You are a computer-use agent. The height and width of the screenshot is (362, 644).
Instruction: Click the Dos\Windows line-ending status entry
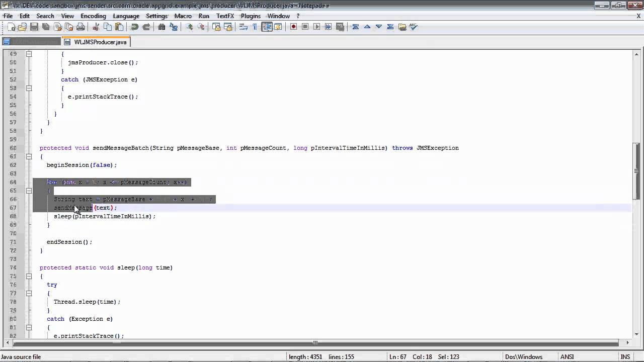coord(523,357)
